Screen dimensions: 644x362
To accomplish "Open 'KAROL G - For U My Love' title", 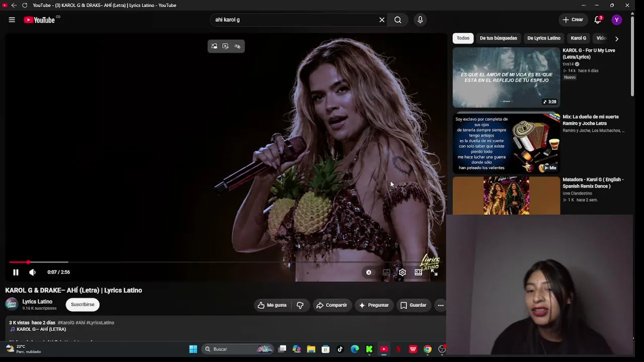I will [x=589, y=54].
